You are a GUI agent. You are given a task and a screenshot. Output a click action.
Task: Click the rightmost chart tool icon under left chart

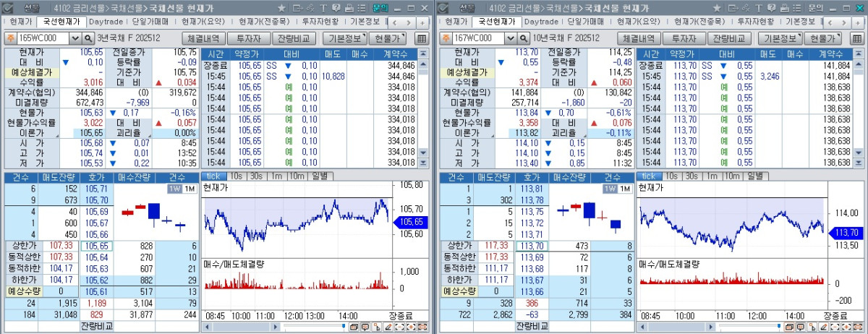coord(422,327)
